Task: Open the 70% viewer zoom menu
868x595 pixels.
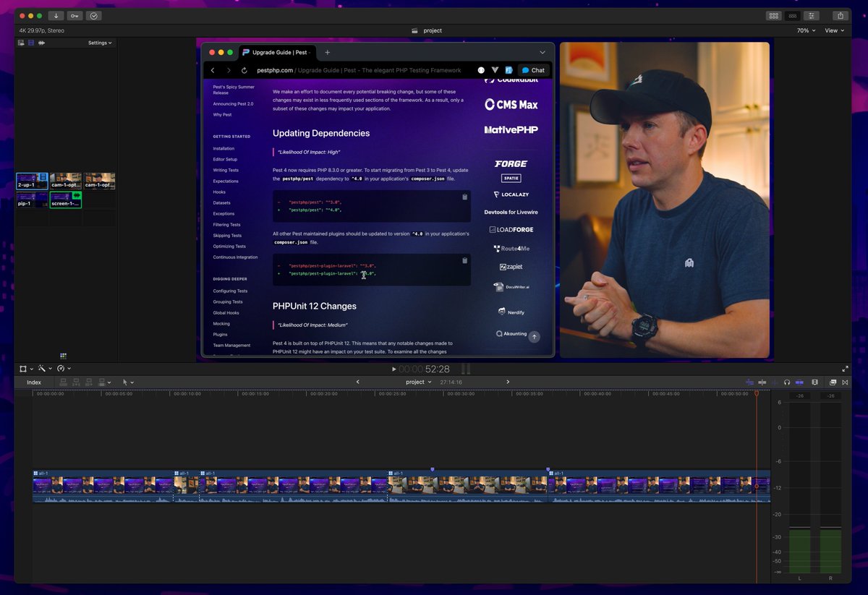Action: (x=806, y=30)
